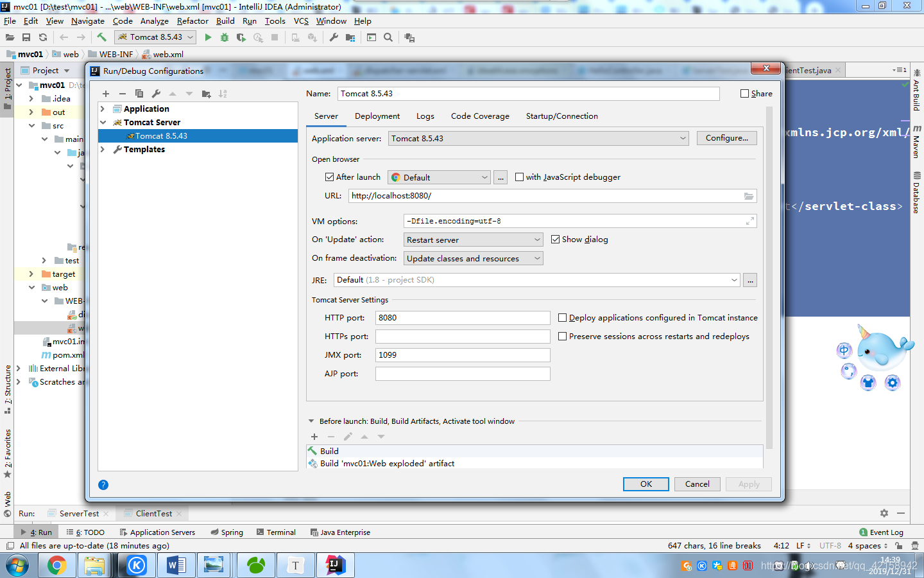Collapse Tomcat Server node in tree
The image size is (924, 578).
(x=103, y=123)
